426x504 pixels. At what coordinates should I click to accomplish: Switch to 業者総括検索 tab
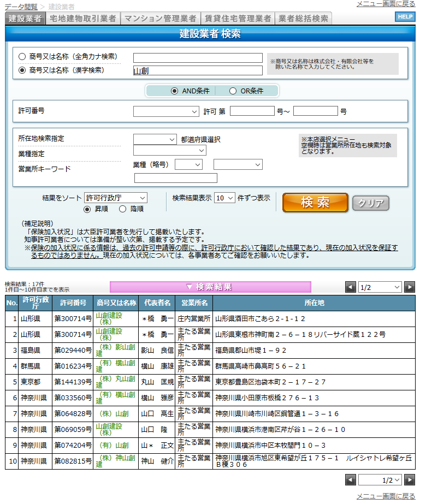303,19
